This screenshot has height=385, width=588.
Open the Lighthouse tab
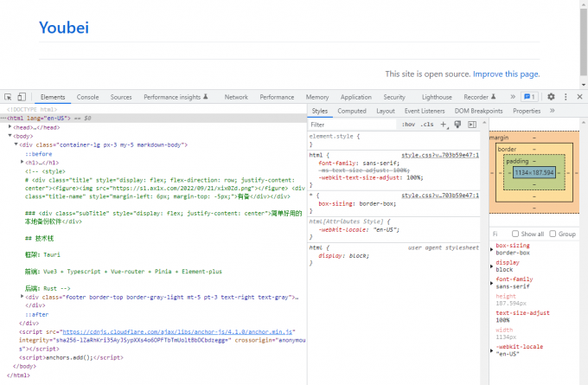point(437,97)
